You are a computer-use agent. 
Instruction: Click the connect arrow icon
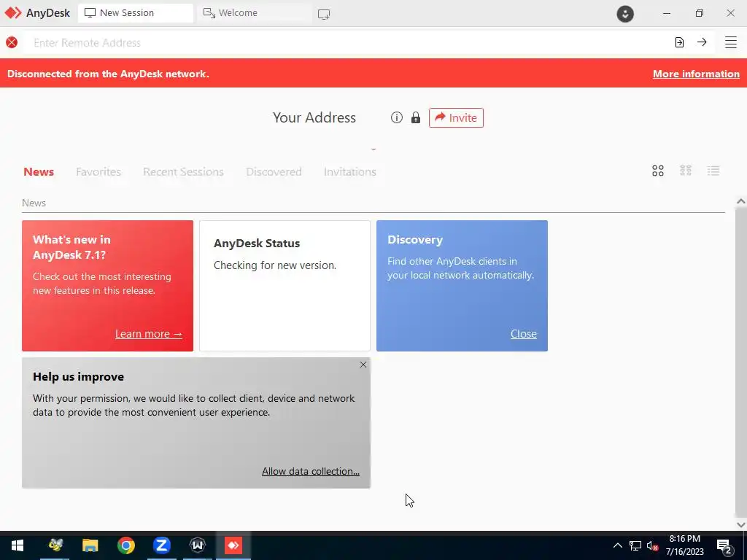702,42
